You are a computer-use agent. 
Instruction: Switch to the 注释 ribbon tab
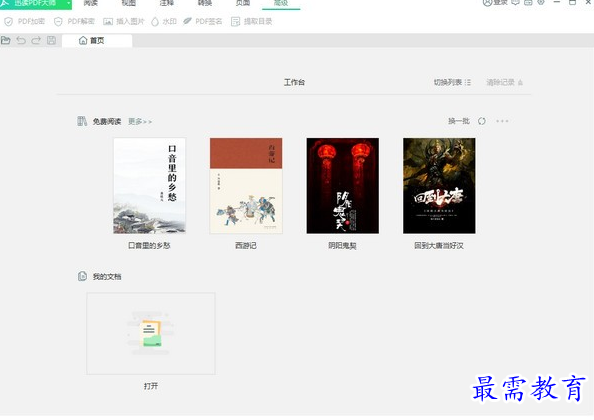[x=167, y=3]
